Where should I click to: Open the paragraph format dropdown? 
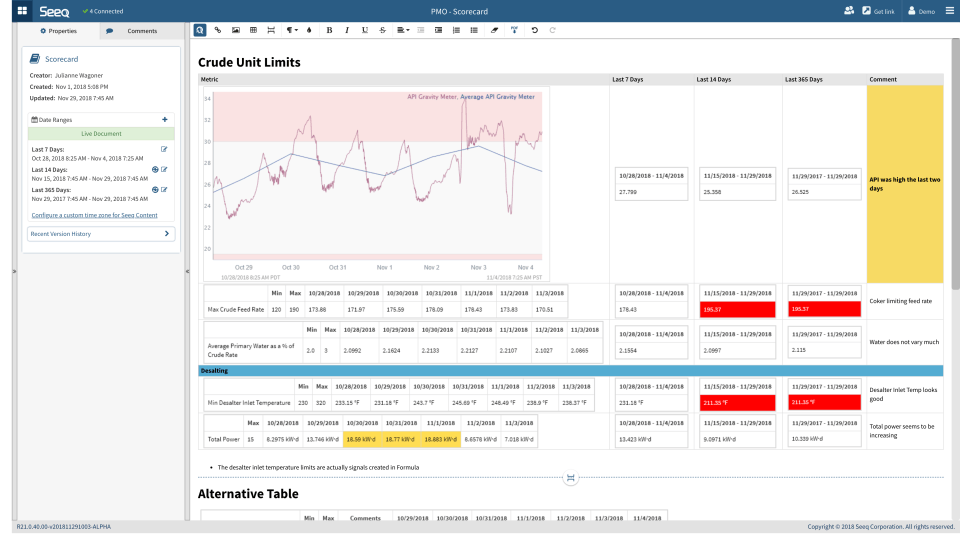click(292, 30)
